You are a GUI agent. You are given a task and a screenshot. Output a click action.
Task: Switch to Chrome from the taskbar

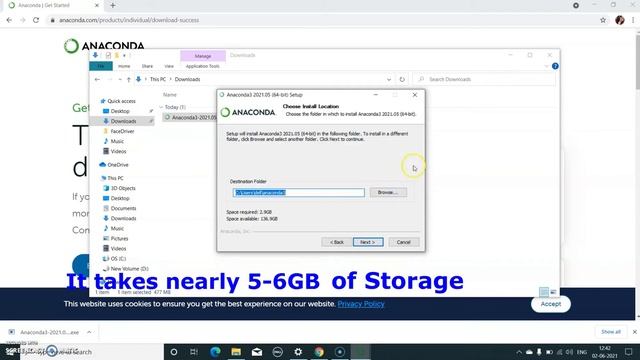pos(319,352)
